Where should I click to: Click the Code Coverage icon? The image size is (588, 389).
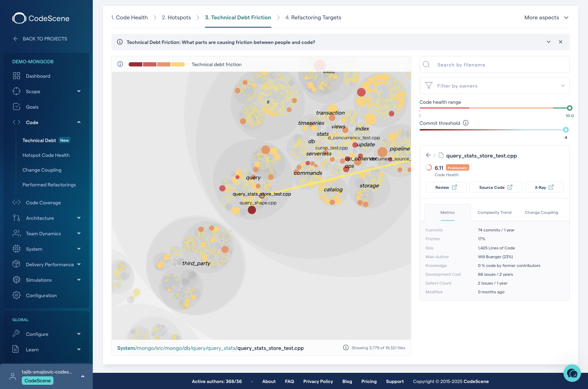click(17, 203)
